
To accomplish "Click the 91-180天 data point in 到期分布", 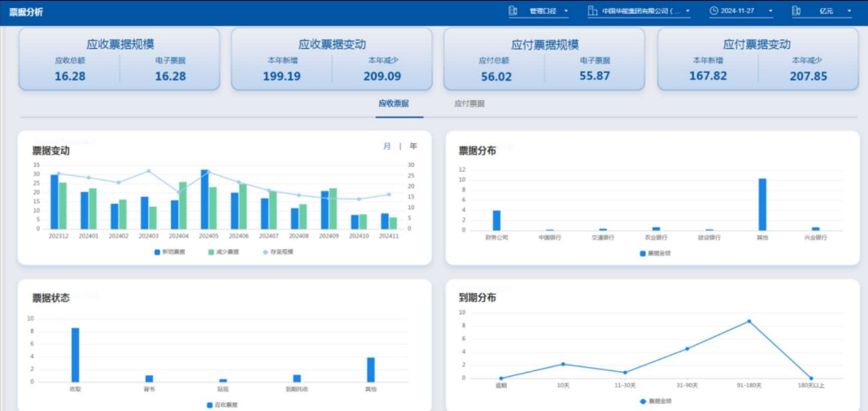I will point(749,321).
